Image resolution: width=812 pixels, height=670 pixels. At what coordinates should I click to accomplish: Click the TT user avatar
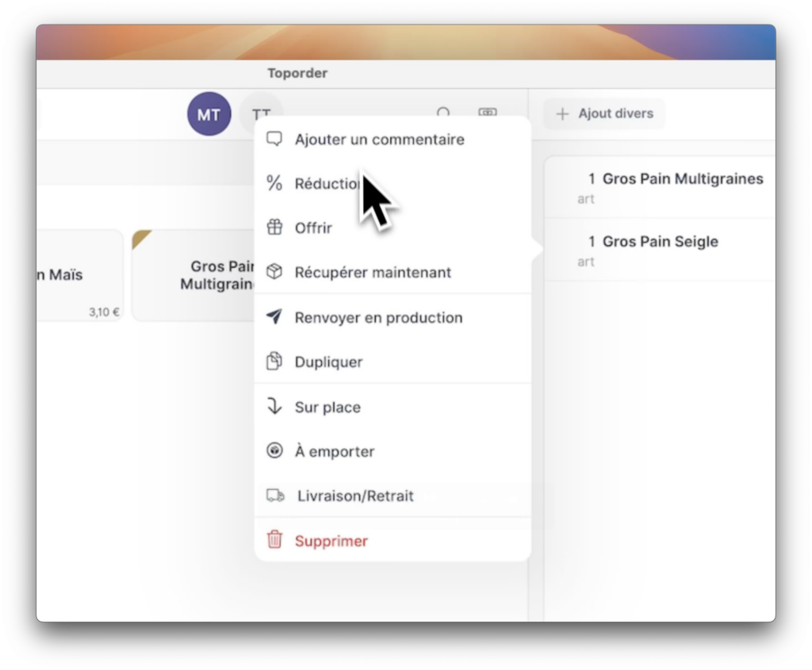click(x=261, y=115)
